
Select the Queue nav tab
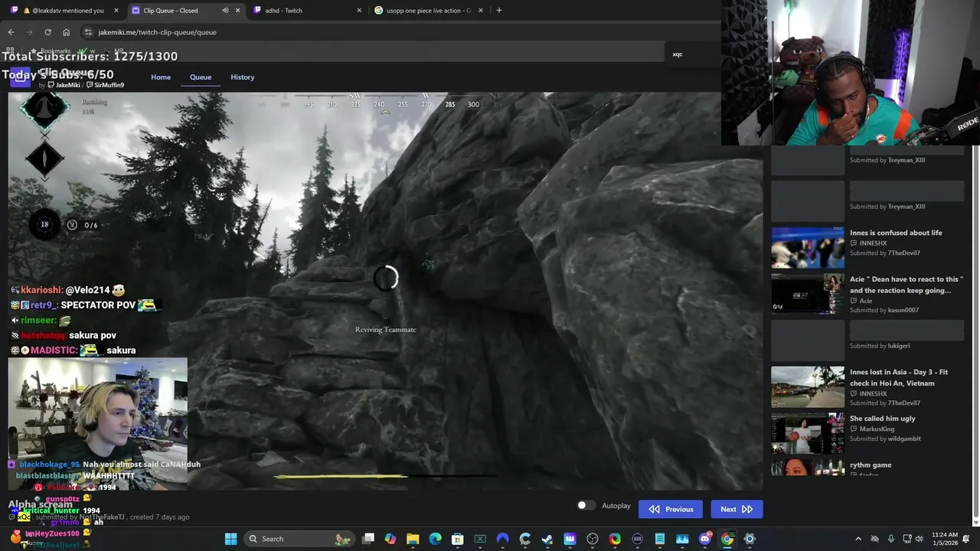201,77
